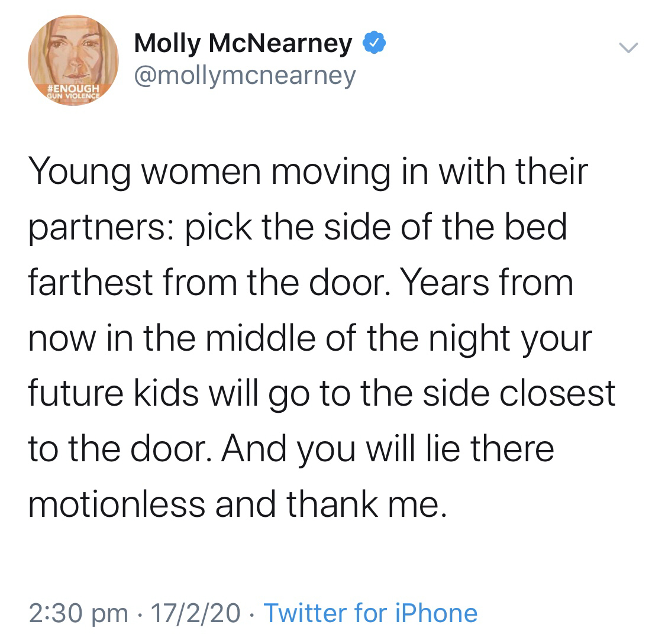Visit the @mollymcnearney handle link

(246, 75)
